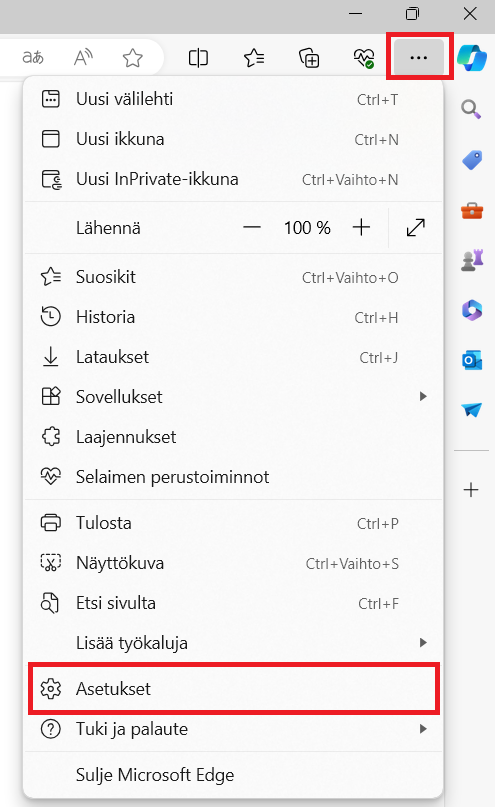Decrease zoom with the minus button

click(x=252, y=227)
